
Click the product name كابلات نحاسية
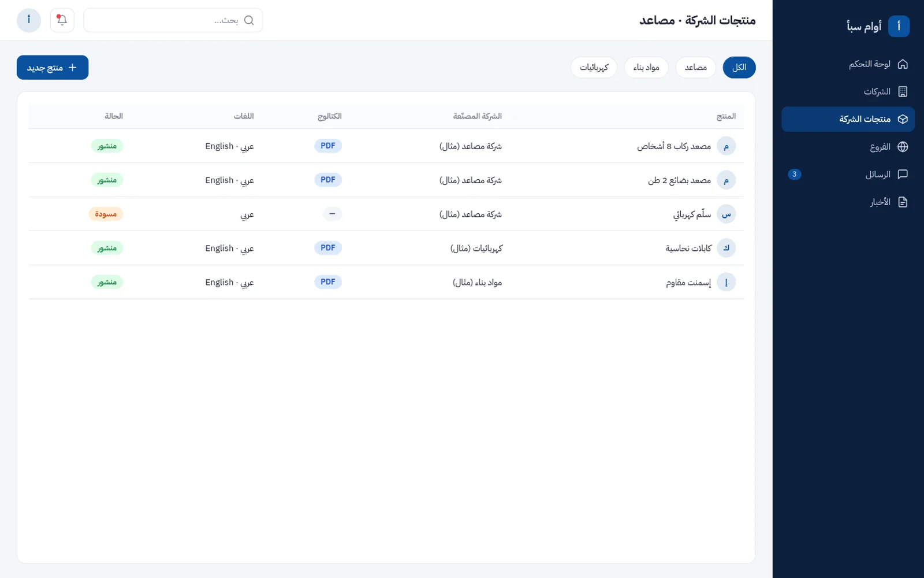[x=688, y=249]
